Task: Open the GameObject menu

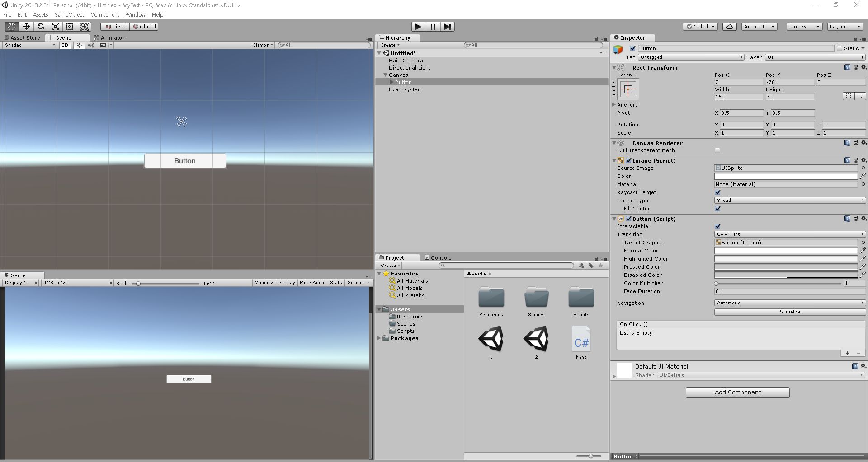Action: point(69,14)
